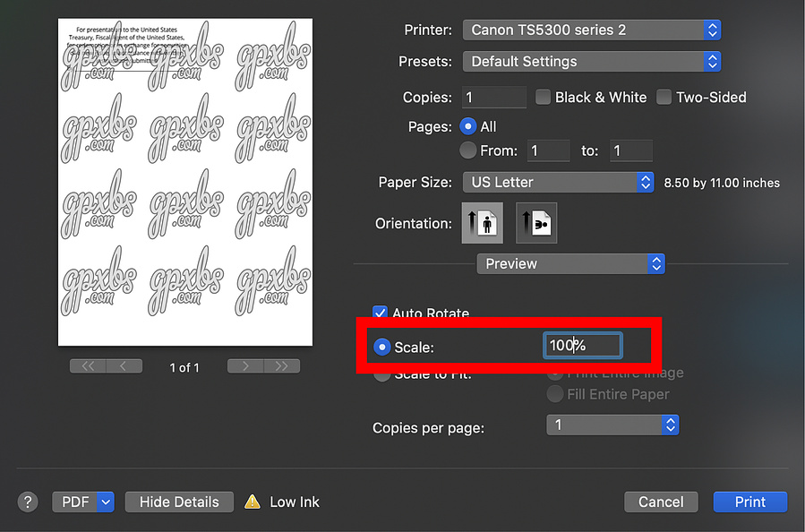The image size is (805, 532).
Task: Open the Preview options panel dropdown
Action: pos(571,264)
